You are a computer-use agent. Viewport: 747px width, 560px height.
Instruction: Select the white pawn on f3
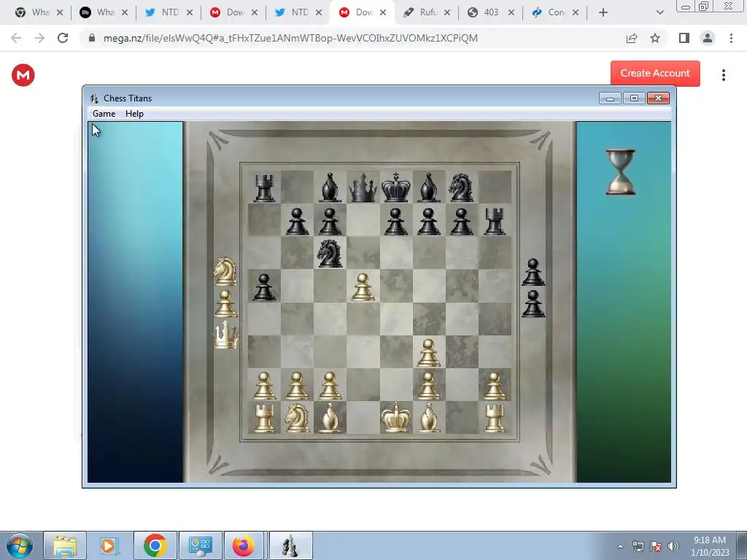click(429, 353)
